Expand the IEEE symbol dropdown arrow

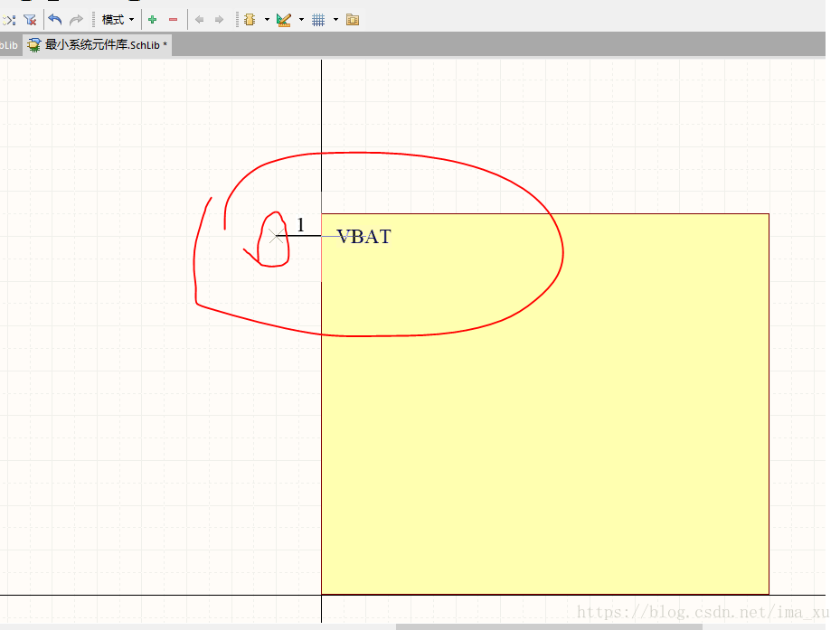[267, 19]
